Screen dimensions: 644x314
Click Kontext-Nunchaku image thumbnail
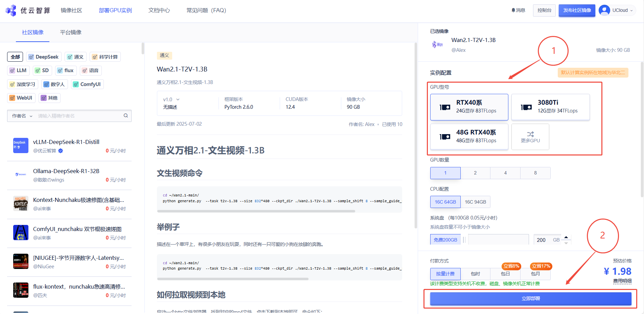(x=21, y=203)
